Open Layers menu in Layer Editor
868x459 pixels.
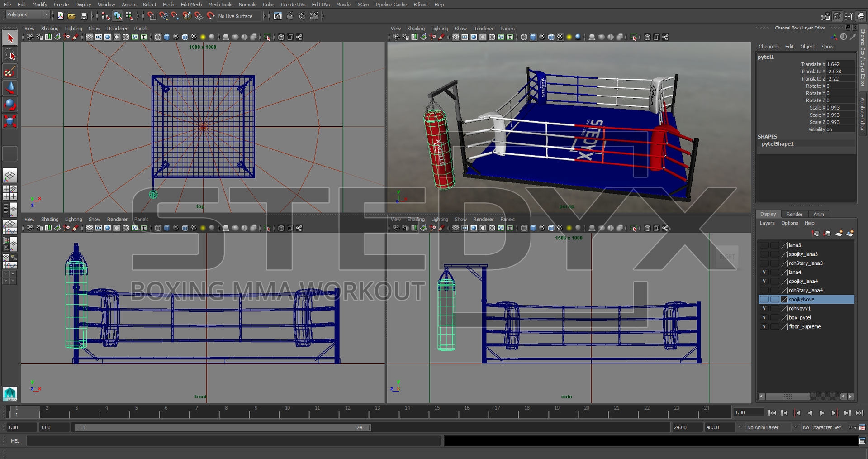coord(767,223)
